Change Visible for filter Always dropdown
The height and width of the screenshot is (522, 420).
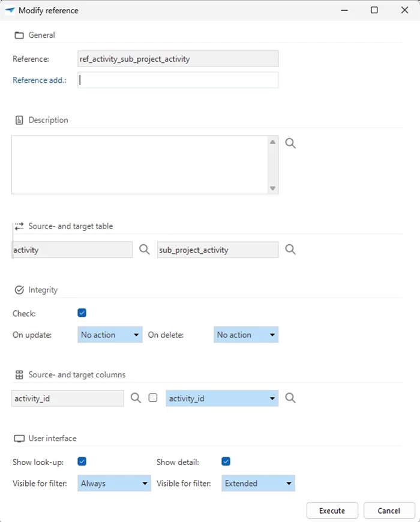tap(114, 483)
